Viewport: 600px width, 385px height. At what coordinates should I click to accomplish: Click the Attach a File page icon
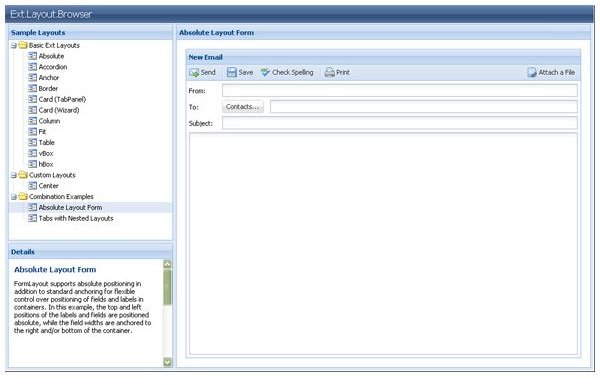(x=532, y=72)
